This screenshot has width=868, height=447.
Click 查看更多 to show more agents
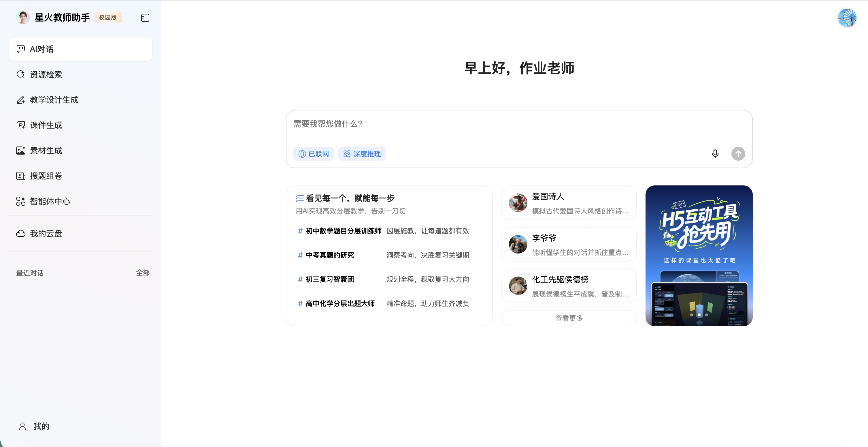point(569,318)
